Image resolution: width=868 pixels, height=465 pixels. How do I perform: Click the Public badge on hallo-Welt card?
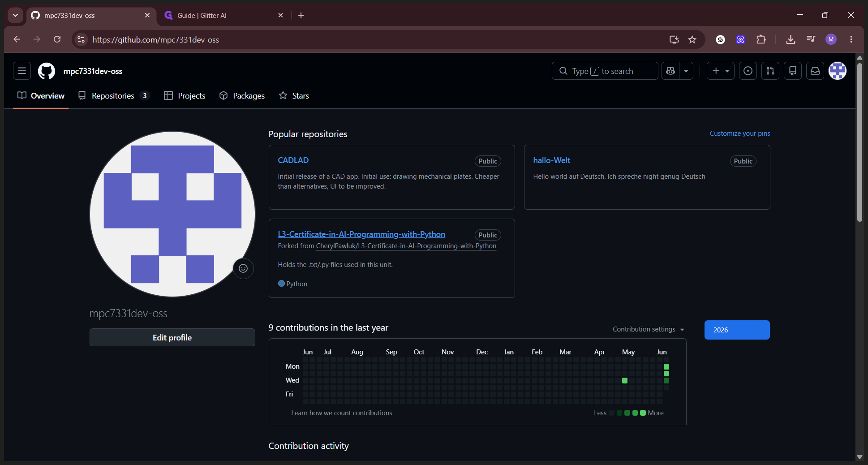click(x=743, y=161)
